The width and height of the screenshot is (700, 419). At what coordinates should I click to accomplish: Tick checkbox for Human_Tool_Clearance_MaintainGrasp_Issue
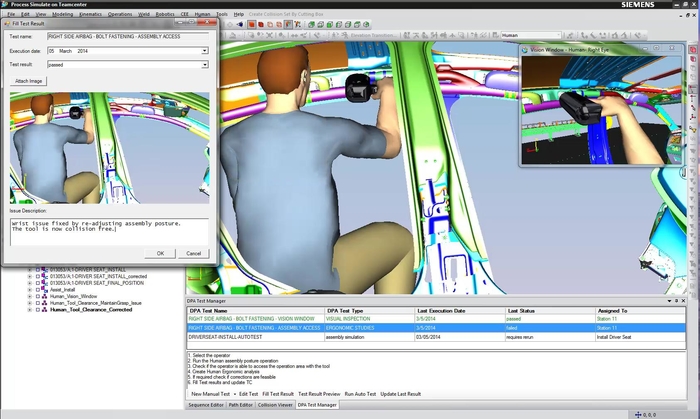coord(38,303)
